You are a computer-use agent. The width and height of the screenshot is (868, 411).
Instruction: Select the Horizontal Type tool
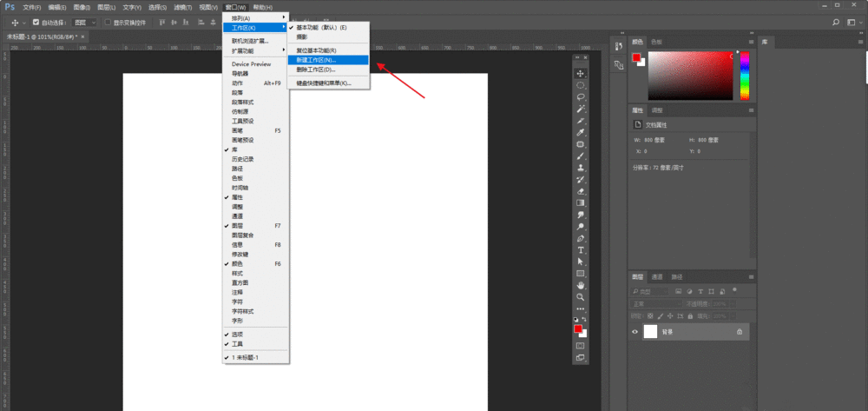tap(581, 249)
